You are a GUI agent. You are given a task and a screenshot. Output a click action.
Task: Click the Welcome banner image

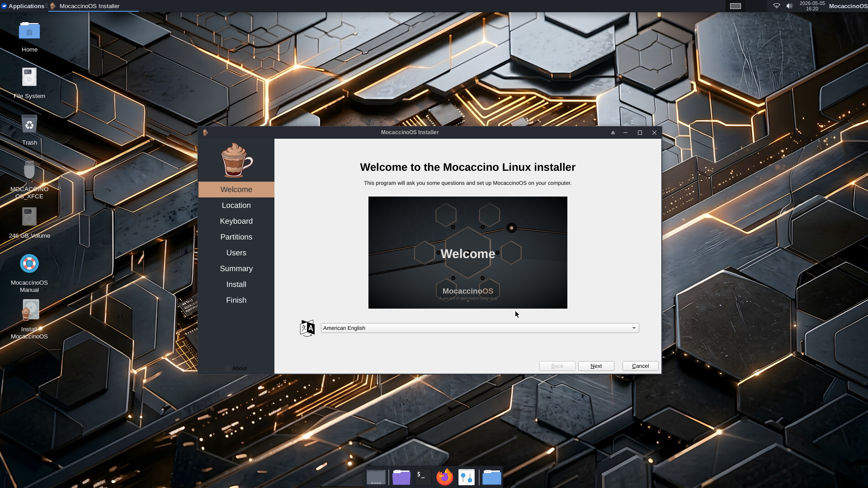click(468, 253)
